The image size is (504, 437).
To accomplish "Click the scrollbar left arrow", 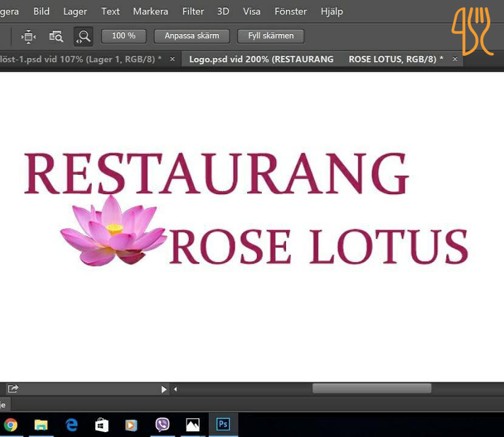I will click(x=175, y=389).
